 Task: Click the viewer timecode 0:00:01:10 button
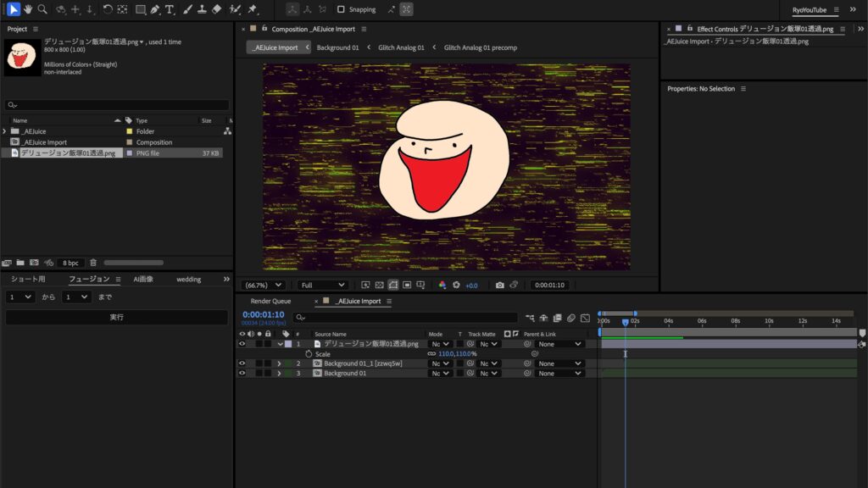tap(549, 285)
